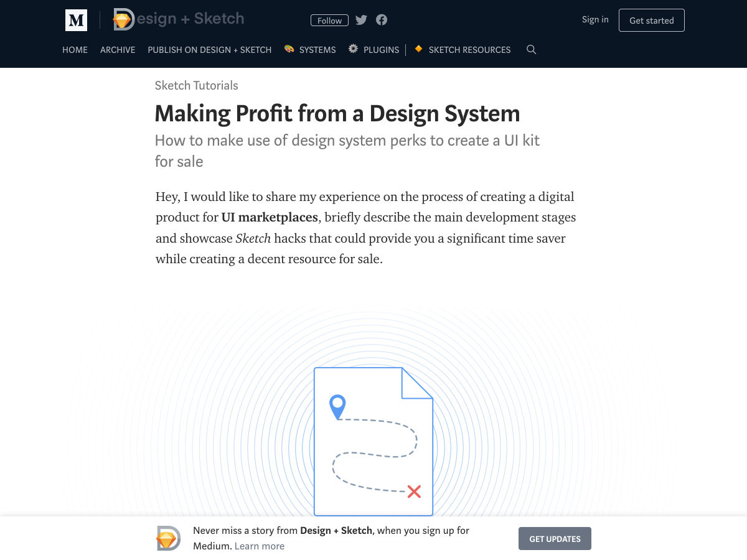Viewport: 747px width, 560px height.
Task: Open the SYSTEMS nav item
Action: (x=317, y=50)
